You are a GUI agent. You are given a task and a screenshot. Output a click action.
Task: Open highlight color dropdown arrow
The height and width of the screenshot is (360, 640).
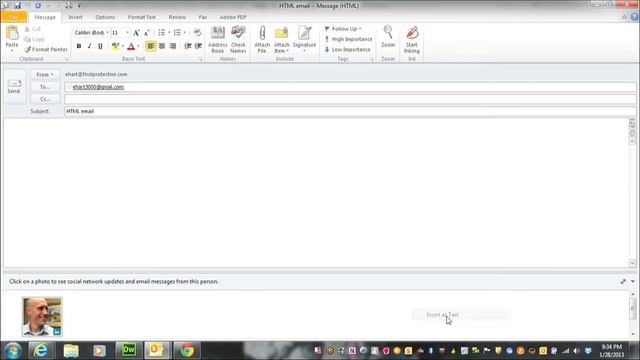point(123,46)
